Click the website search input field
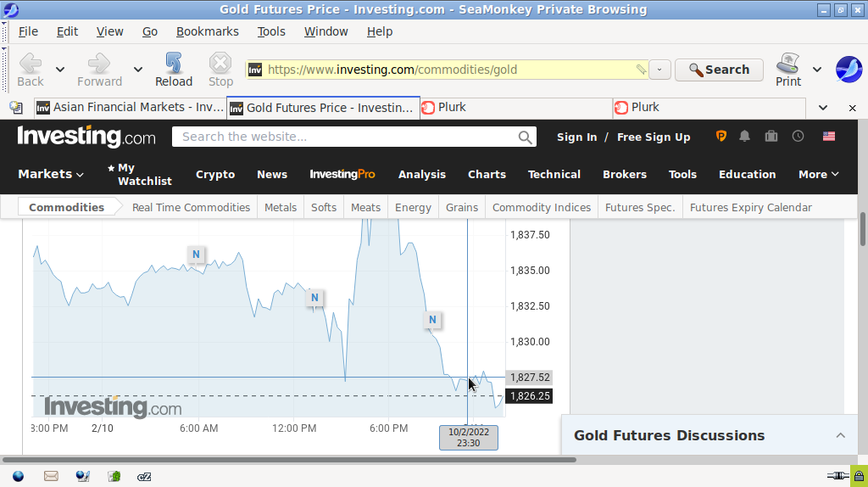 [344, 137]
